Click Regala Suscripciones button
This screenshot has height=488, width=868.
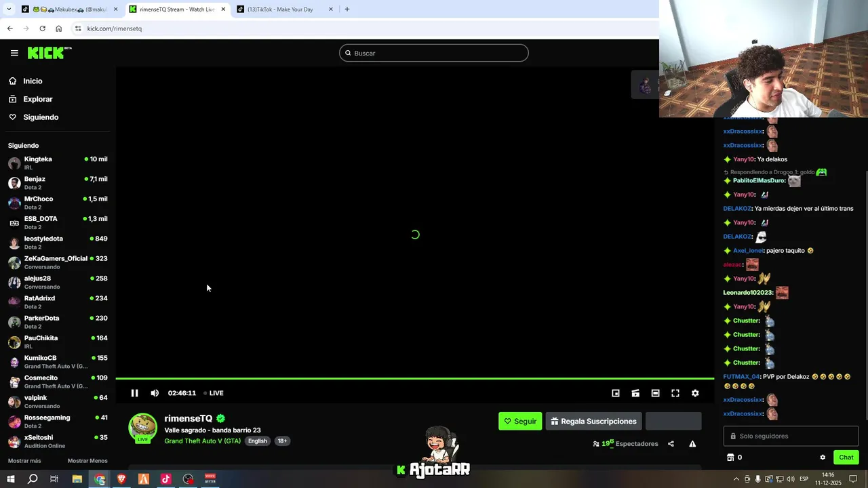[593, 421]
